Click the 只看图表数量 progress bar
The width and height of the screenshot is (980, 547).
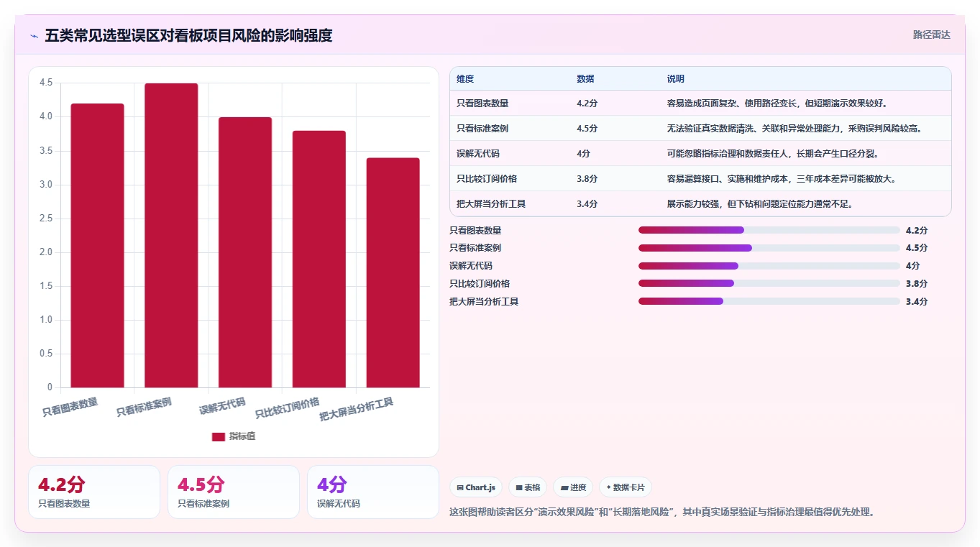(x=769, y=230)
